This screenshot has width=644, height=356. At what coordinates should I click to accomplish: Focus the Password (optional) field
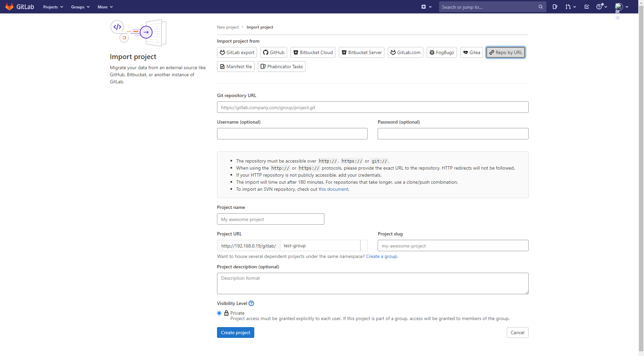[x=453, y=134]
